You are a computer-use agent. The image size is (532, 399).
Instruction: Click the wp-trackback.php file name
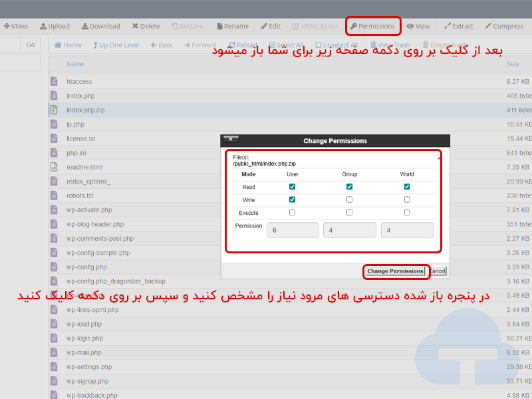click(x=92, y=395)
